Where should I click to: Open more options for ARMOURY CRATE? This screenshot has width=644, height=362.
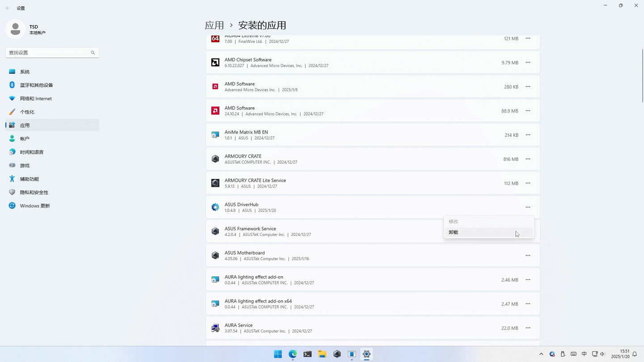528,159
